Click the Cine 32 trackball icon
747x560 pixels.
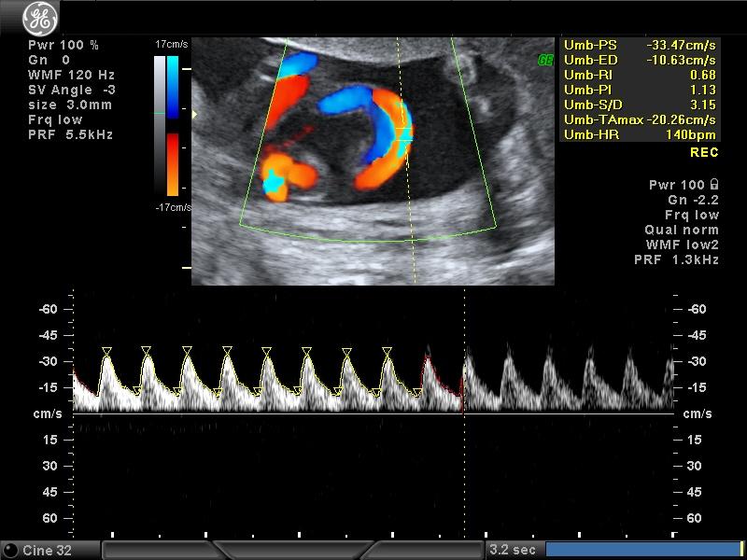coord(9,550)
